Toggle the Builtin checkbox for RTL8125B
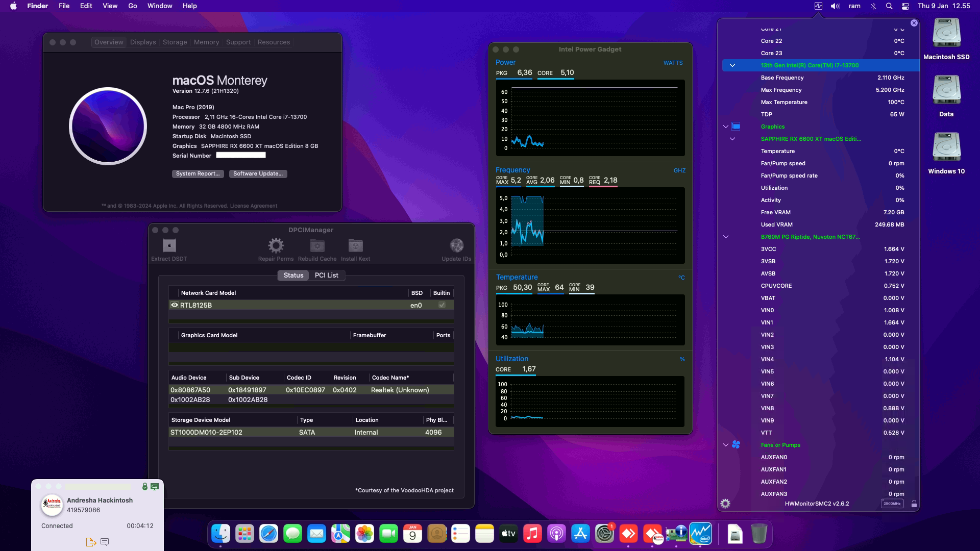 (x=441, y=305)
